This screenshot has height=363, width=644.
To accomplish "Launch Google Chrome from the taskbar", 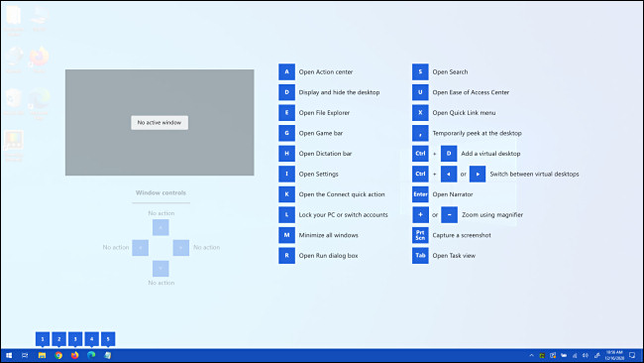I will point(58,355).
